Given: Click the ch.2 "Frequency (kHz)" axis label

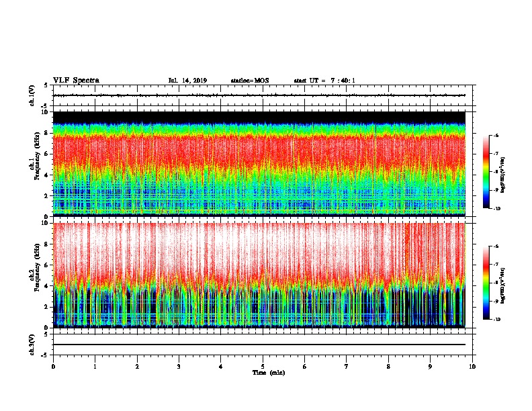Looking at the screenshot, I should (x=37, y=267).
